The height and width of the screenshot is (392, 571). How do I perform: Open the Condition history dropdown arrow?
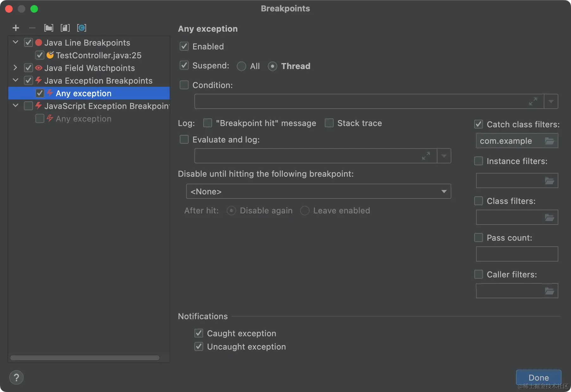(551, 102)
